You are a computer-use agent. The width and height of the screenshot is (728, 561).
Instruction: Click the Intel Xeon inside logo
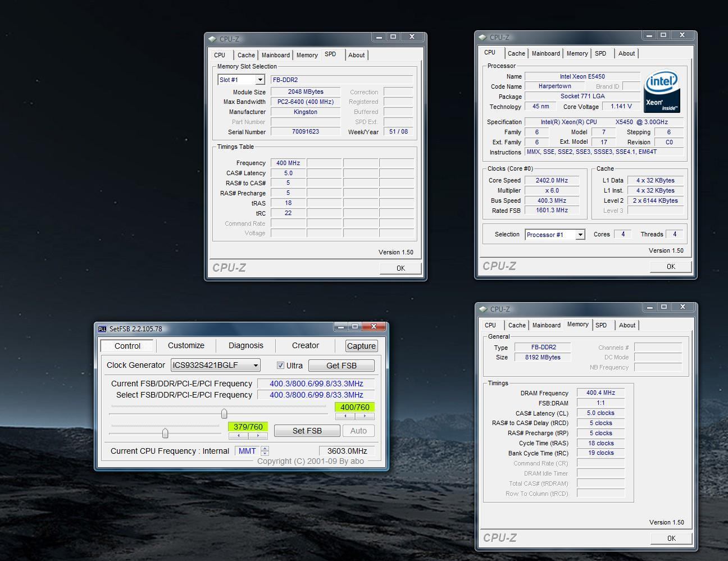(x=662, y=91)
